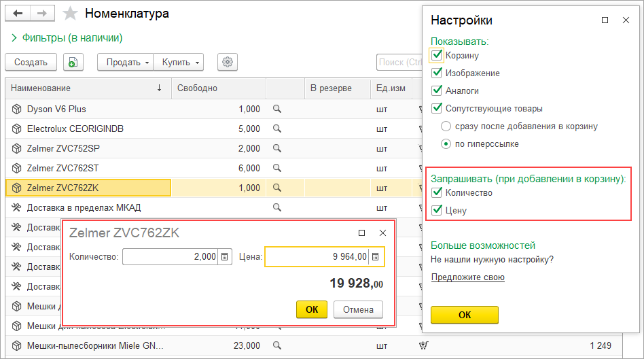Follow the 'Предложите свою' link
The height and width of the screenshot is (359, 644).
click(x=467, y=277)
